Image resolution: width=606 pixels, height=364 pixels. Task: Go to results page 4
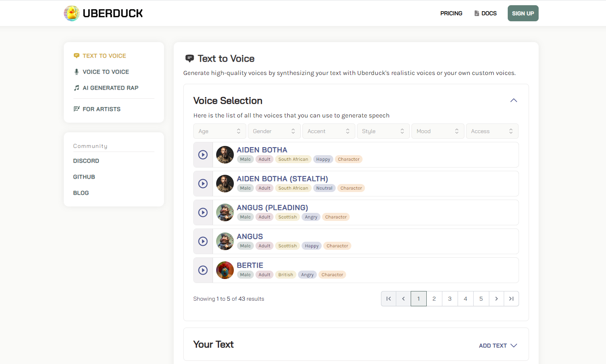465,299
